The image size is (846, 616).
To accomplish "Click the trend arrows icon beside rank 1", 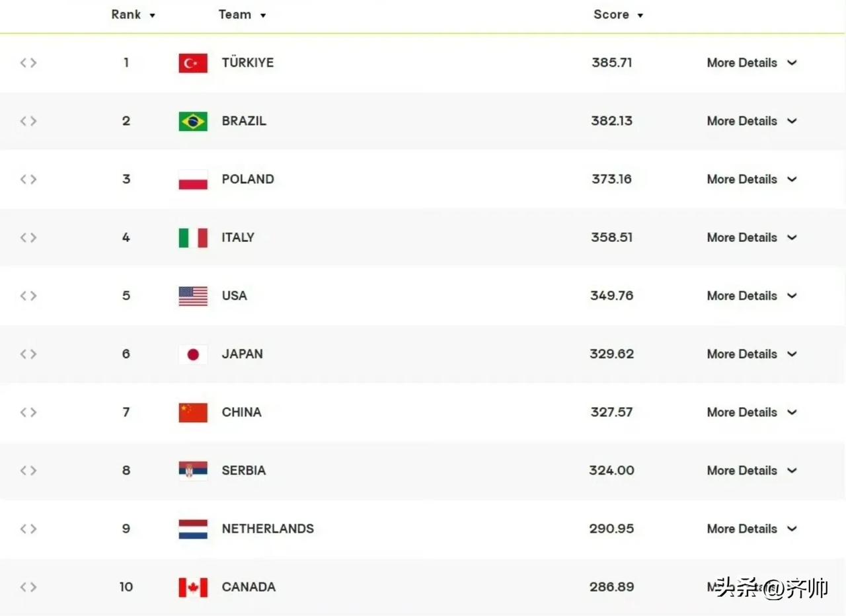I will tap(28, 63).
